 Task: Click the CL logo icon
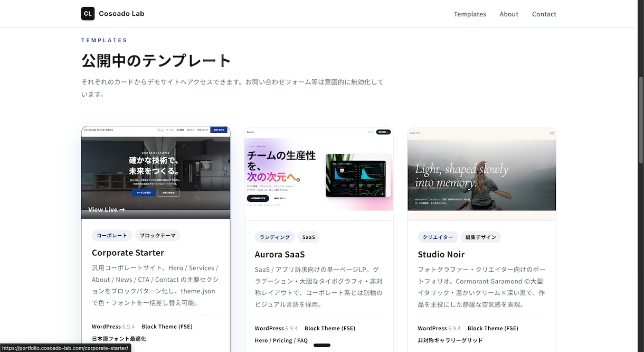click(88, 14)
